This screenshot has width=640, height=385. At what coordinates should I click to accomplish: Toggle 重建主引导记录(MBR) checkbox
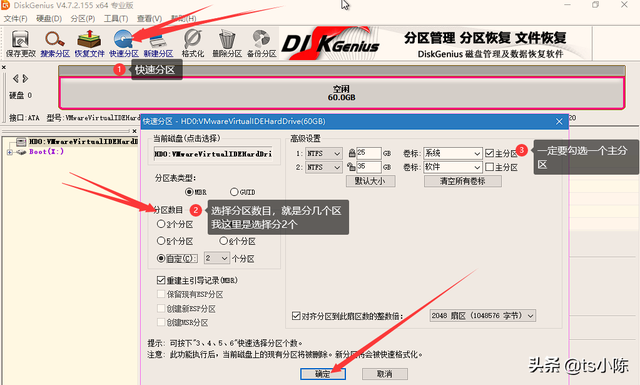[161, 280]
